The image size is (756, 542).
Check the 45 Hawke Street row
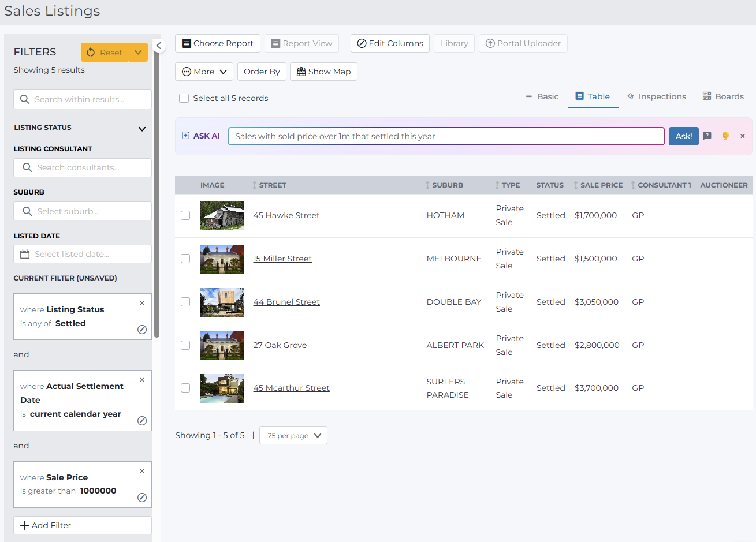click(x=185, y=215)
